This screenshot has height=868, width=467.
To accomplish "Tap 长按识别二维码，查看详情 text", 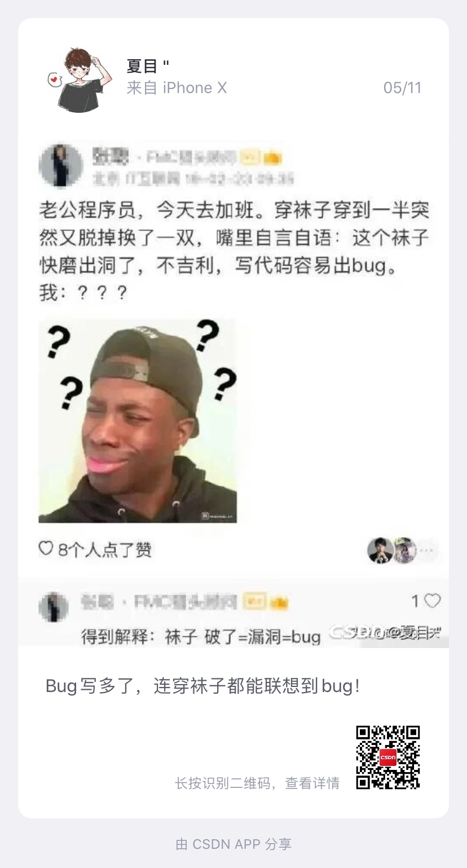I will 257,783.
